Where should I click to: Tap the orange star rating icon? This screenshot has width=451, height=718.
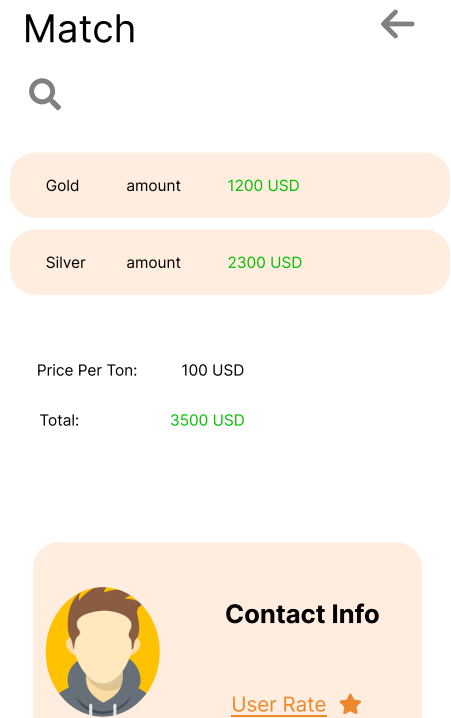click(x=350, y=704)
